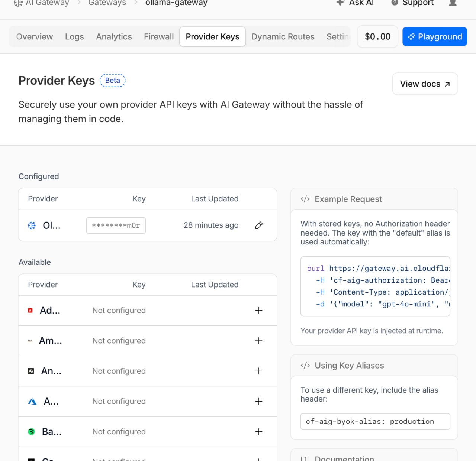Launch the Playground
476x461 pixels.
coord(435,36)
